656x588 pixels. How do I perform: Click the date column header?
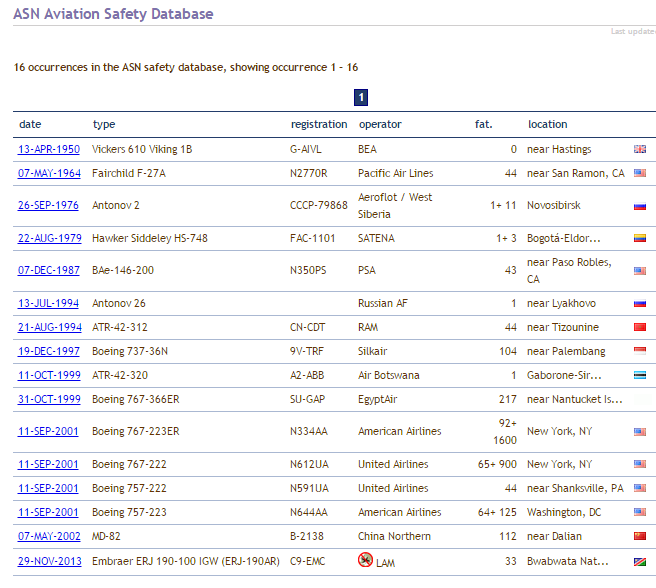(x=30, y=124)
